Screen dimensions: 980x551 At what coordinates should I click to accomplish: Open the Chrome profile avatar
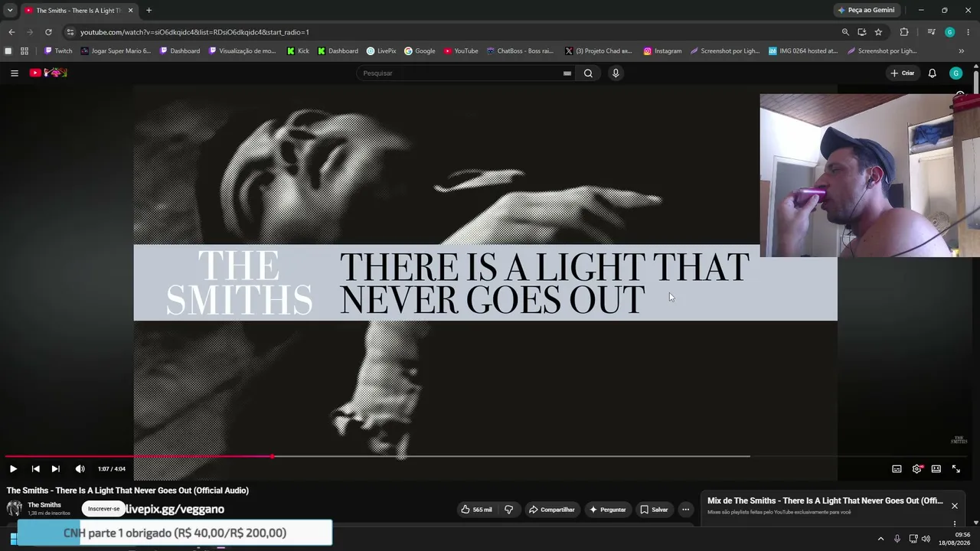pos(949,32)
